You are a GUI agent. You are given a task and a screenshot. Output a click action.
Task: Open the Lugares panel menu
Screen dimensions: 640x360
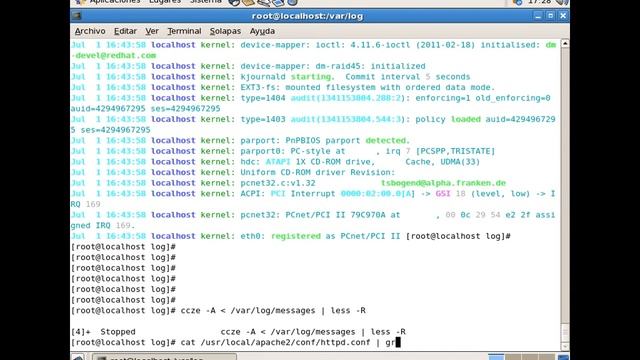[x=165, y=2]
